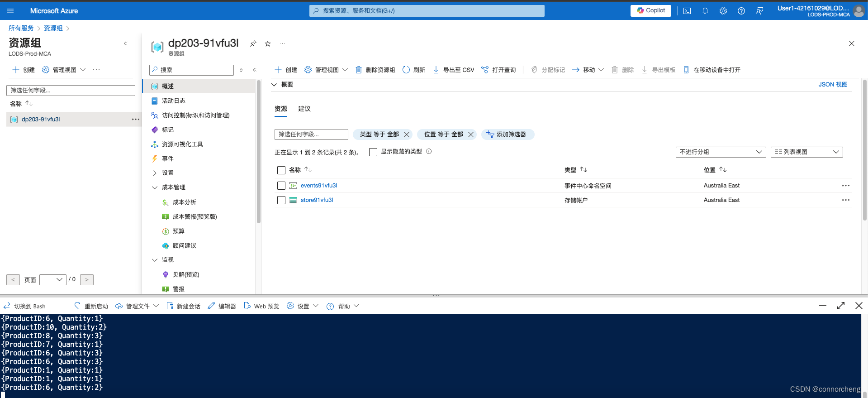868x398 pixels.
Task: Click filter field above resources table
Action: click(x=311, y=134)
